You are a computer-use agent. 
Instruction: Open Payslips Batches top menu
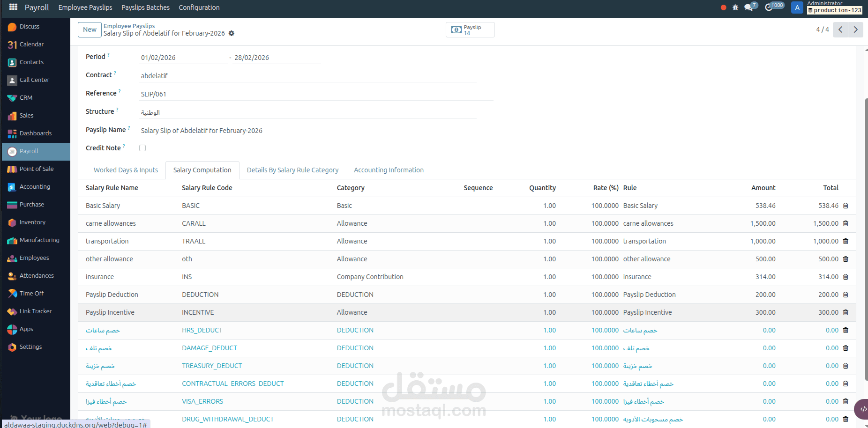(x=145, y=7)
